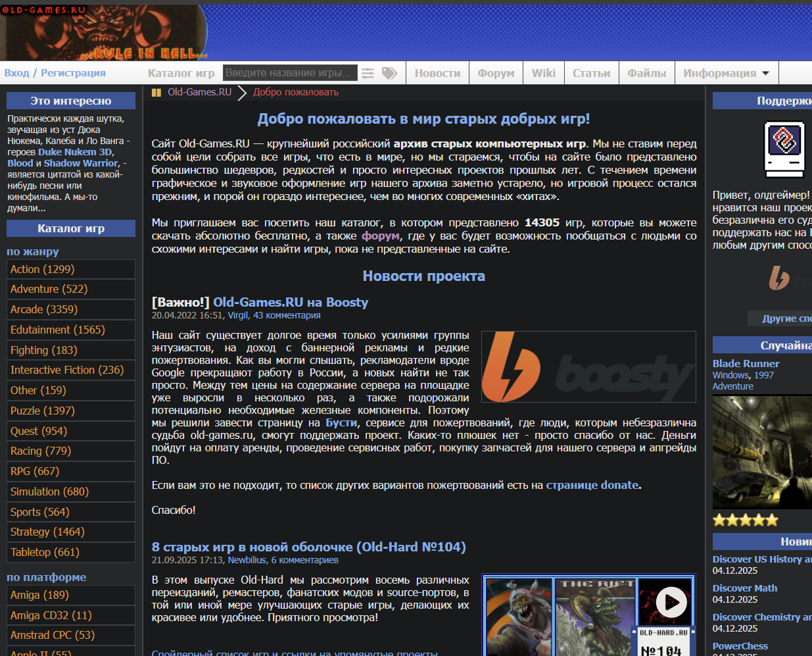
Task: Open the Blade Runner screenshot thumbnail
Action: coord(762,452)
